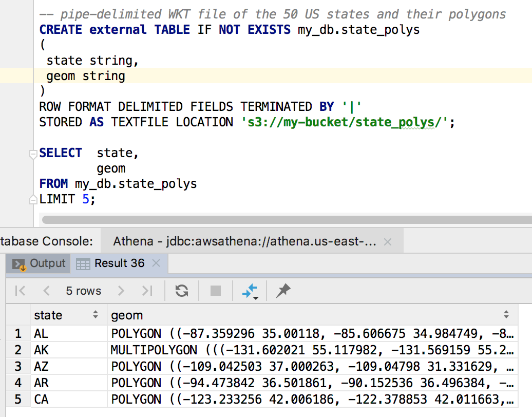Click the 'my_db.state_polys' in FROM clause

pos(136,184)
